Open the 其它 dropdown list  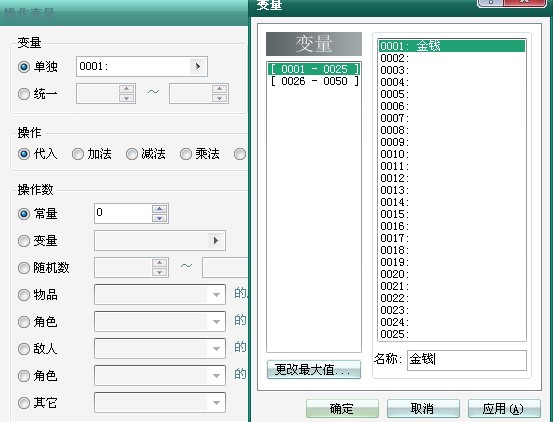click(x=216, y=403)
